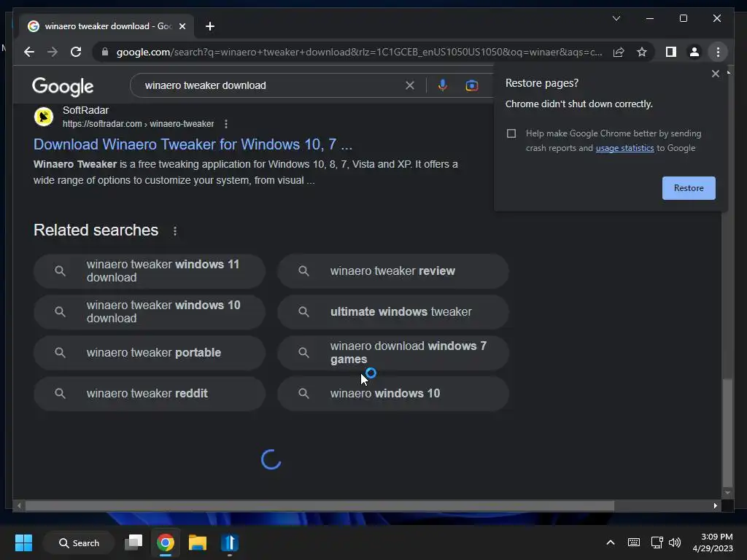Open the tab search chevron in title bar
This screenshot has height=560, width=747.
616,18
